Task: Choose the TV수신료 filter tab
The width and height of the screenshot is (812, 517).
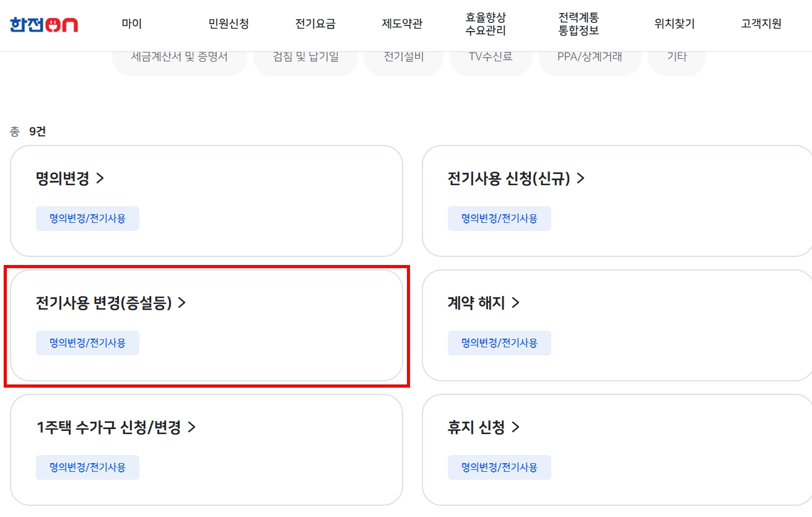Action: coord(491,57)
